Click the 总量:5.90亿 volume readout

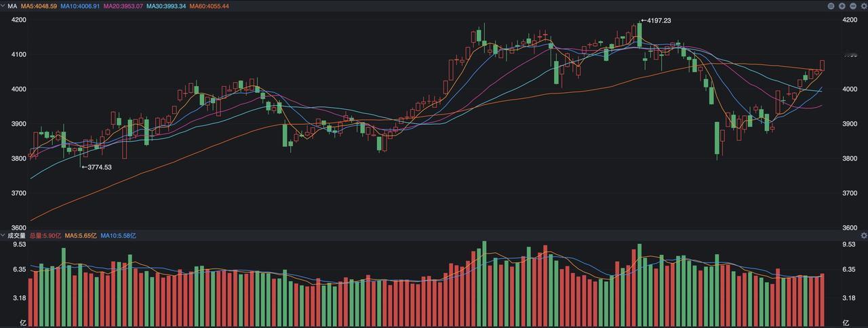[x=45, y=235]
